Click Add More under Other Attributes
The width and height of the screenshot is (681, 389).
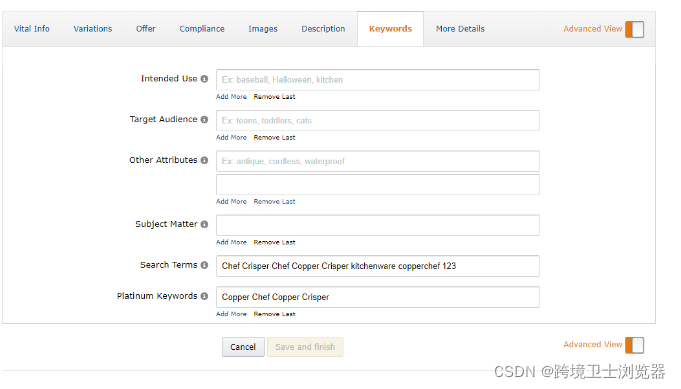(231, 201)
